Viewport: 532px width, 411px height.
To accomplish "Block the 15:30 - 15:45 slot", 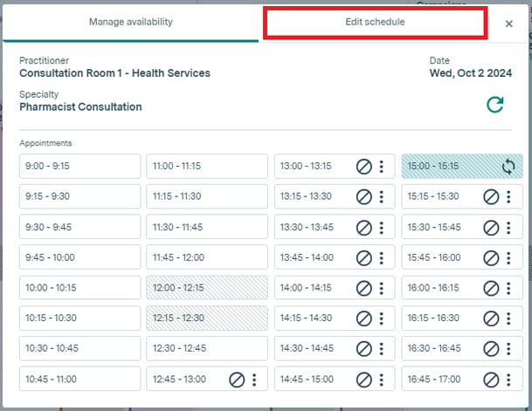I will (491, 228).
